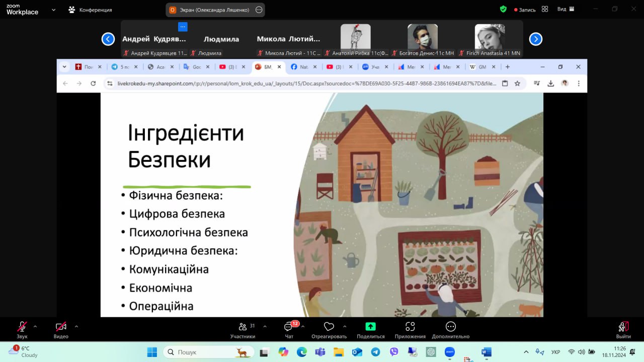Viewport: 644px width, 362px height.
Task: Show next participants with right arrow
Action: (x=535, y=39)
